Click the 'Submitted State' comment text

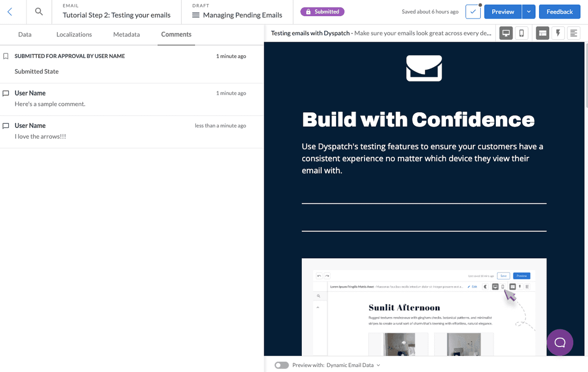37,72
